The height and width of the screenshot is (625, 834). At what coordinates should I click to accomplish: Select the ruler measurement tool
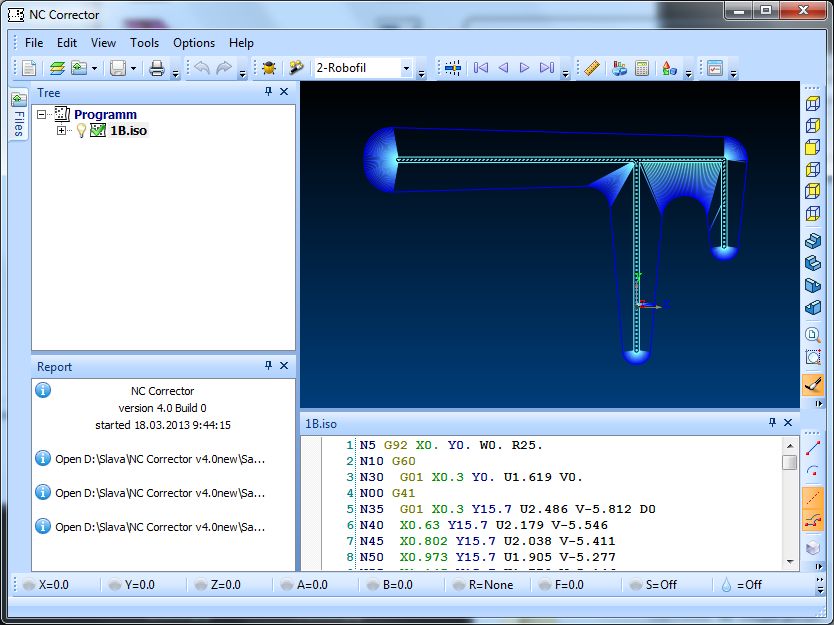[x=592, y=68]
